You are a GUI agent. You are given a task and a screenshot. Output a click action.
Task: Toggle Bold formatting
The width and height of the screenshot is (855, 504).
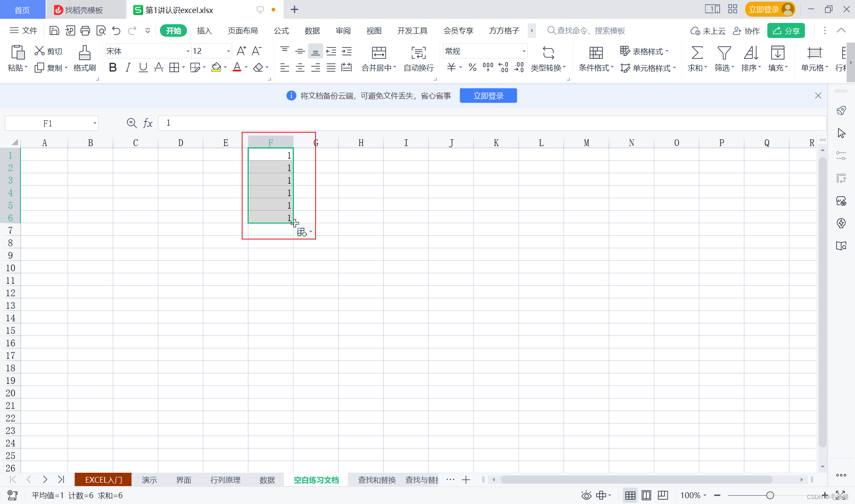(x=112, y=67)
